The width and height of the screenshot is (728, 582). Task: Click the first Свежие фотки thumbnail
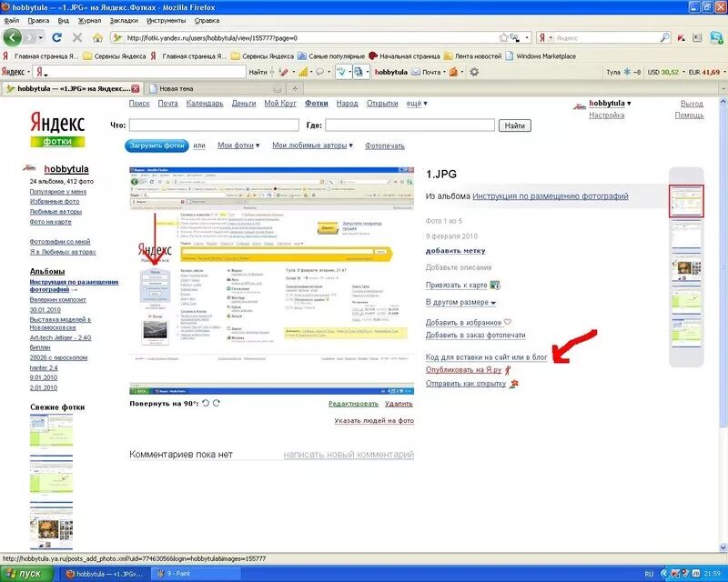pyautogui.click(x=51, y=431)
